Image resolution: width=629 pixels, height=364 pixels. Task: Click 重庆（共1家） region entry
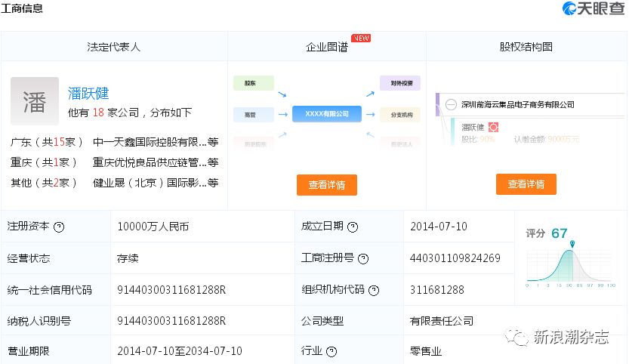coord(43,162)
